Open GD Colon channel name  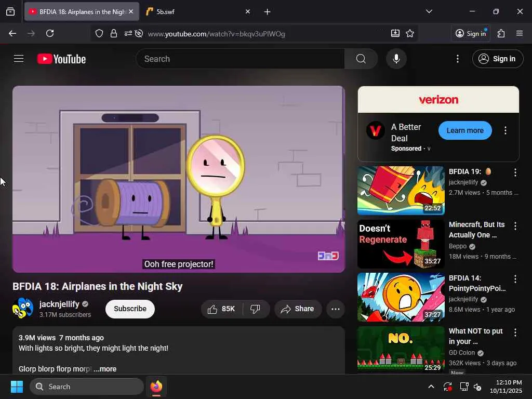(x=462, y=353)
